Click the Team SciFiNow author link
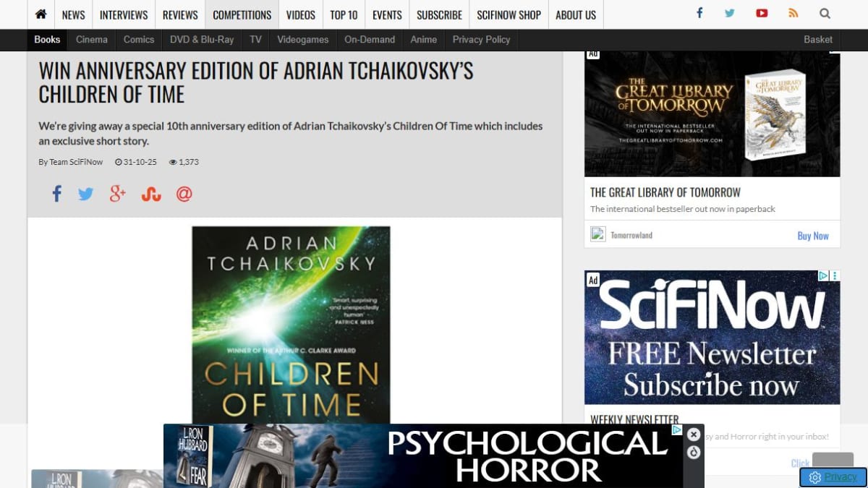Screen dimensions: 868x488 pyautogui.click(x=76, y=162)
